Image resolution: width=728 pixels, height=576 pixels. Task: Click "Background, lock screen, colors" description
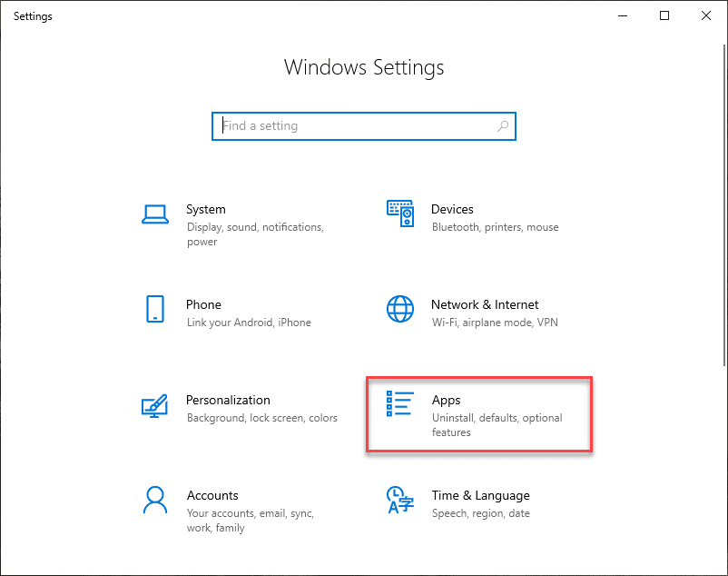(261, 418)
